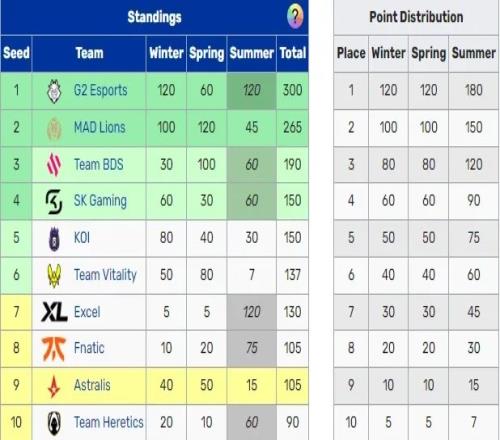Viewport: 500px width, 440px height.
Task: Click the Standings table title header
Action: [x=155, y=17]
